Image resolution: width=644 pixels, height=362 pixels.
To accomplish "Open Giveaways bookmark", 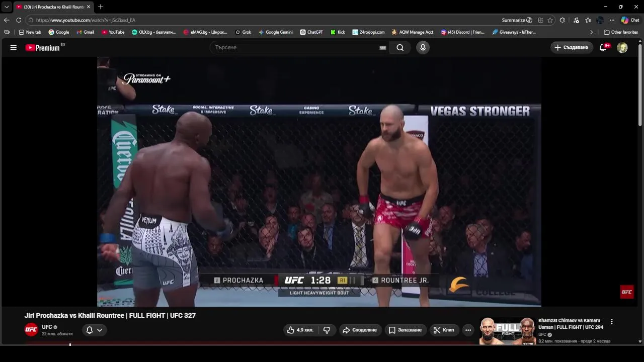I will click(x=514, y=32).
